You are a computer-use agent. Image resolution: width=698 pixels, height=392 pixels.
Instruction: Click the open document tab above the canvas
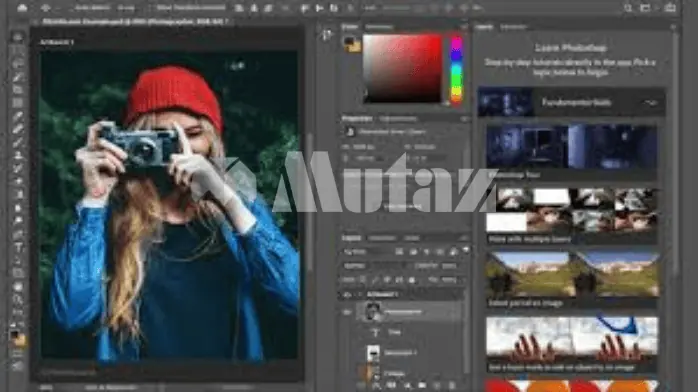(x=136, y=21)
